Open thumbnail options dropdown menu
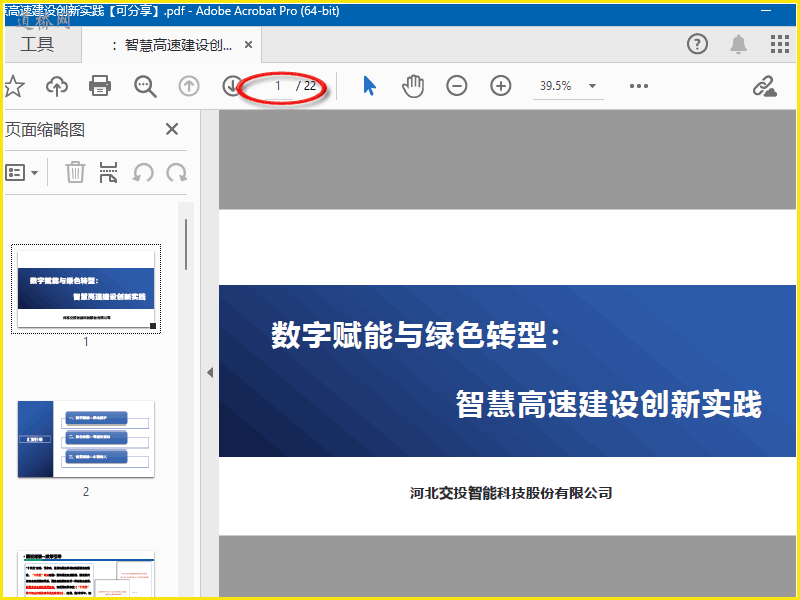Image resolution: width=800 pixels, height=600 pixels. tap(21, 172)
